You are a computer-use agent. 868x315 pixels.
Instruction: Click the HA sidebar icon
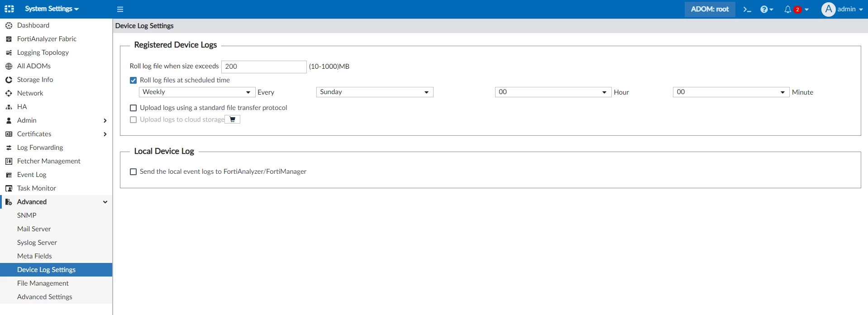pyautogui.click(x=9, y=107)
